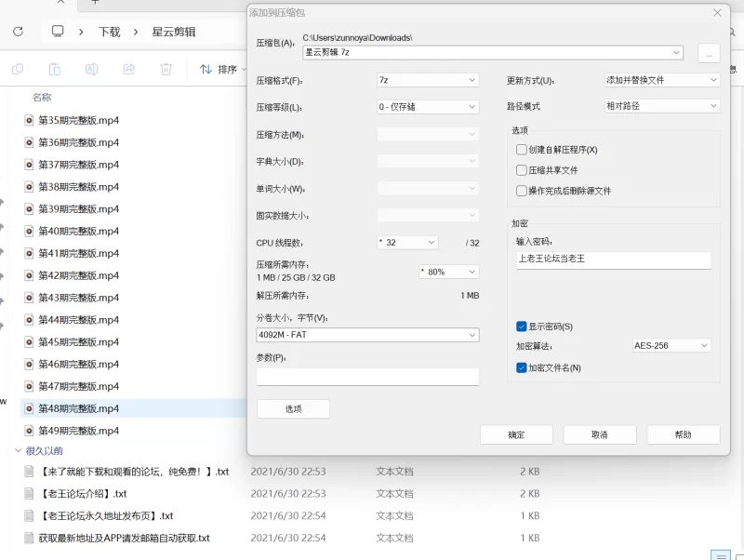Click the 参数(P) input field

[367, 377]
